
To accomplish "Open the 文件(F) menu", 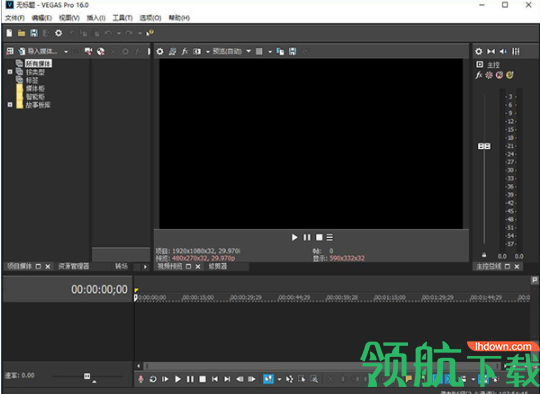I will click(x=15, y=18).
